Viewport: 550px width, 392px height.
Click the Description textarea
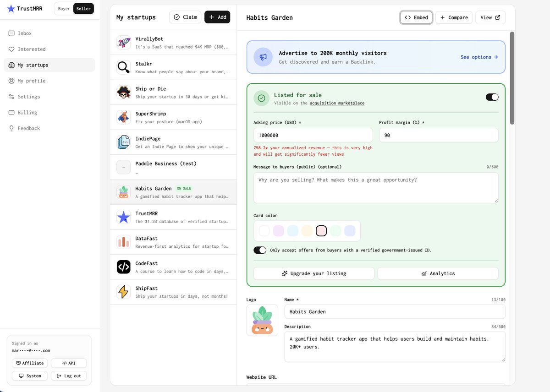pos(395,347)
